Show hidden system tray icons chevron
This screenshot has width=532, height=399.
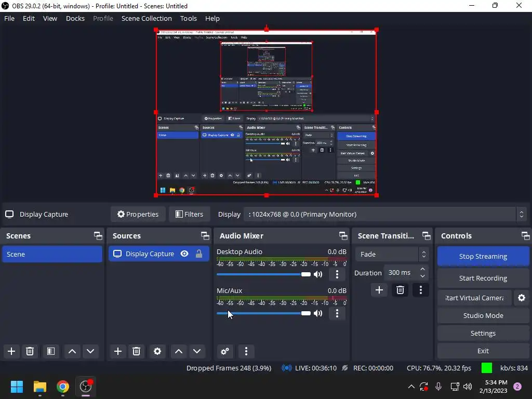point(411,387)
